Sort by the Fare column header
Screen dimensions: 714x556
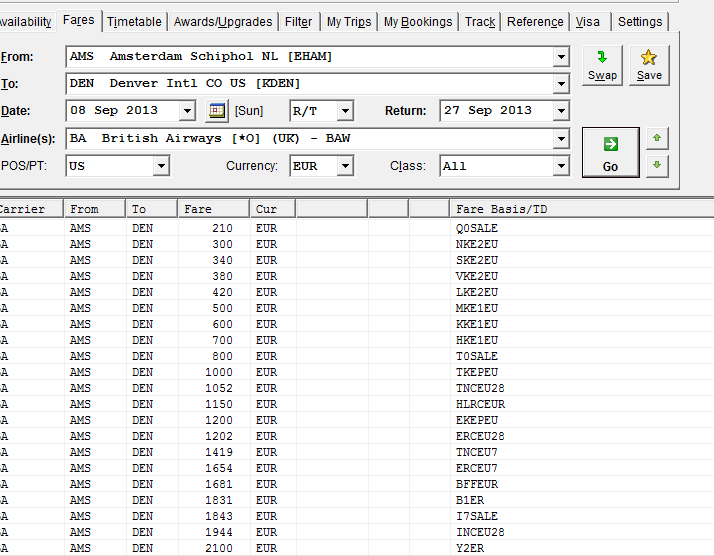[x=214, y=209]
